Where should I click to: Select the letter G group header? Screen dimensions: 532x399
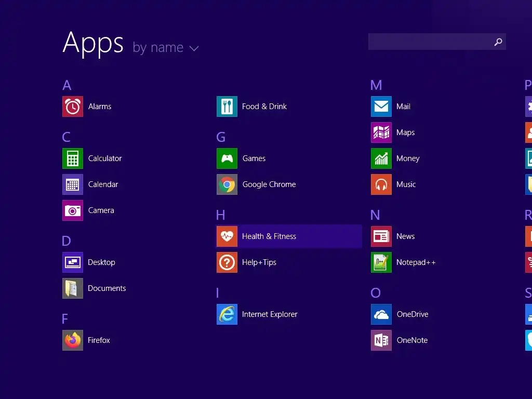point(221,137)
